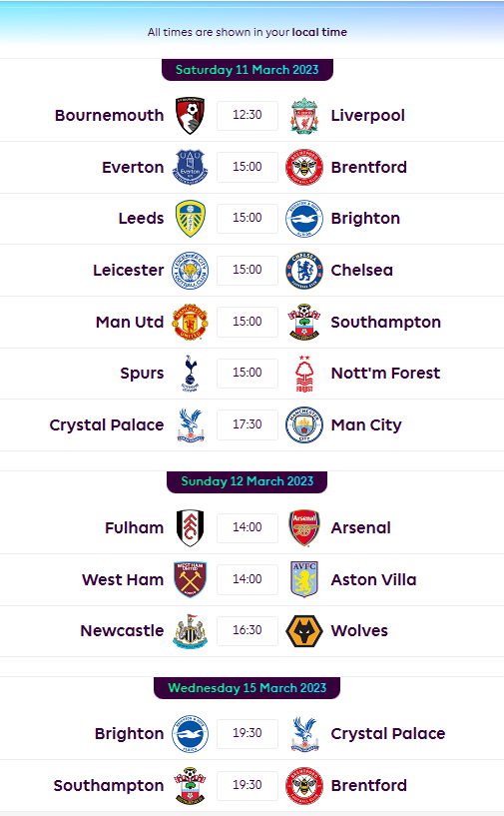Click the Man Utd crest
The image size is (504, 816).
coord(190,323)
